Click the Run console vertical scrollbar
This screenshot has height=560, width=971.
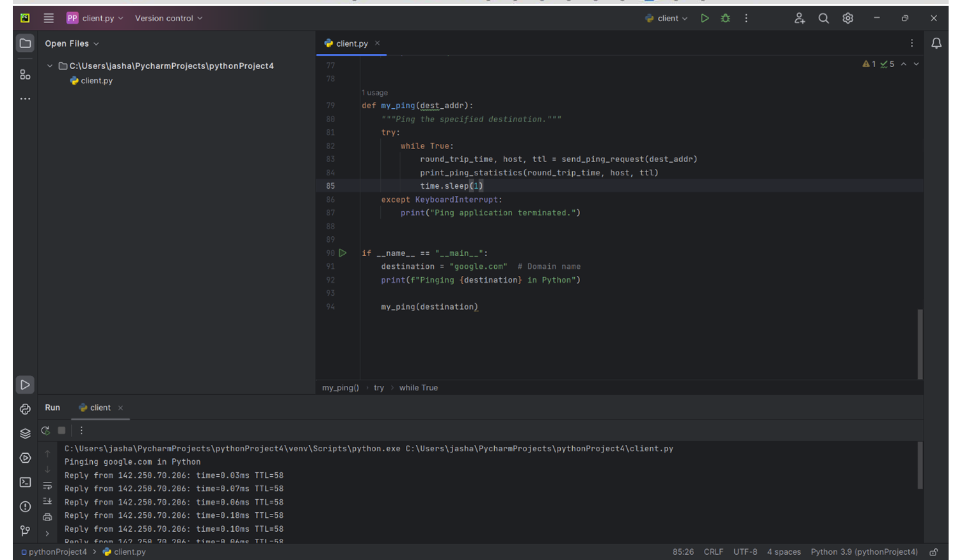click(920, 465)
